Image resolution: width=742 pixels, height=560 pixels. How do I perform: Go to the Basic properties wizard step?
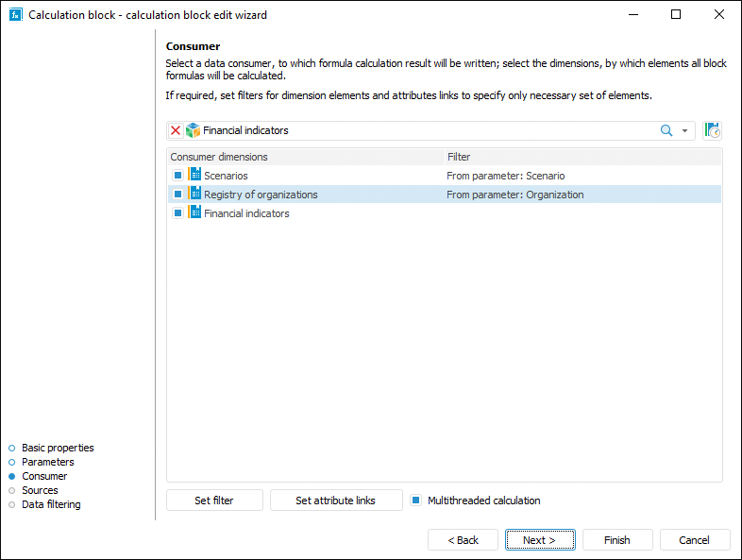pos(58,448)
